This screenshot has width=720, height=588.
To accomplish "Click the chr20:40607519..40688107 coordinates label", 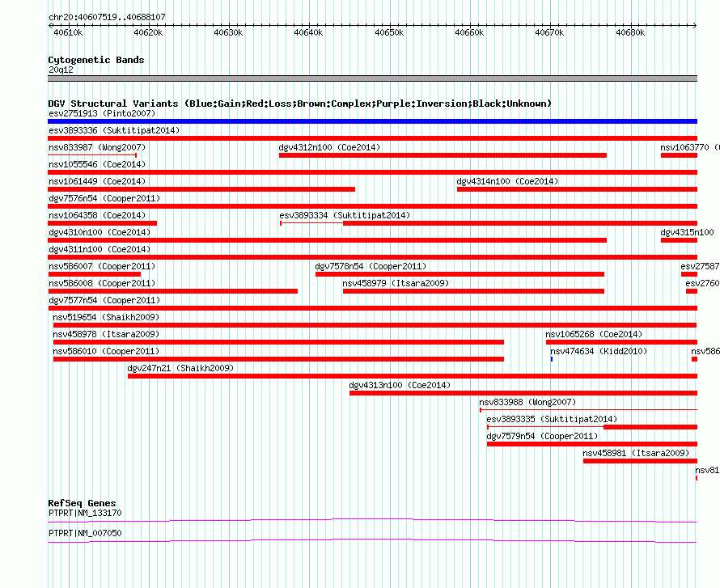I will click(107, 18).
